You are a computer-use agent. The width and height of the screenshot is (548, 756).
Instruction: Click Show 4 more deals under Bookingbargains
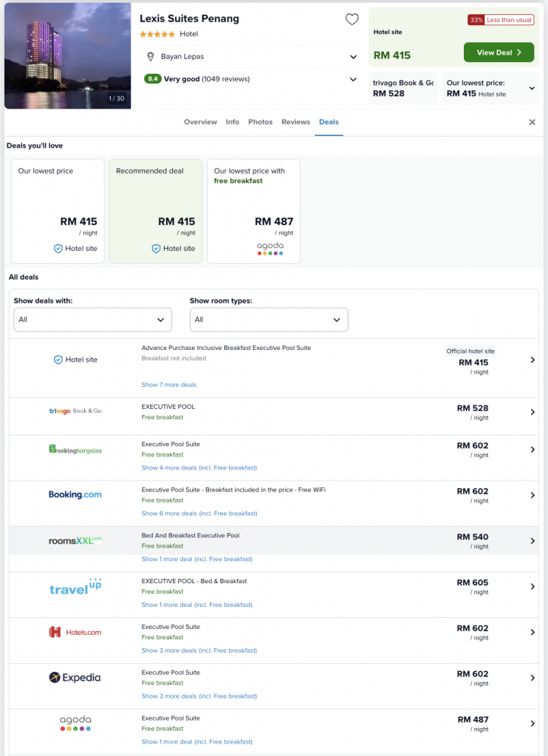(199, 467)
